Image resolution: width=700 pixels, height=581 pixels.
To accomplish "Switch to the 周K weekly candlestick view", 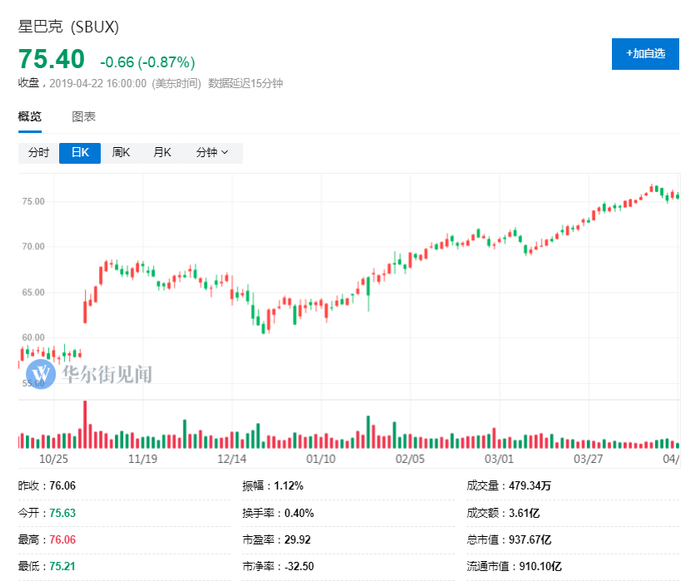I will [x=121, y=153].
